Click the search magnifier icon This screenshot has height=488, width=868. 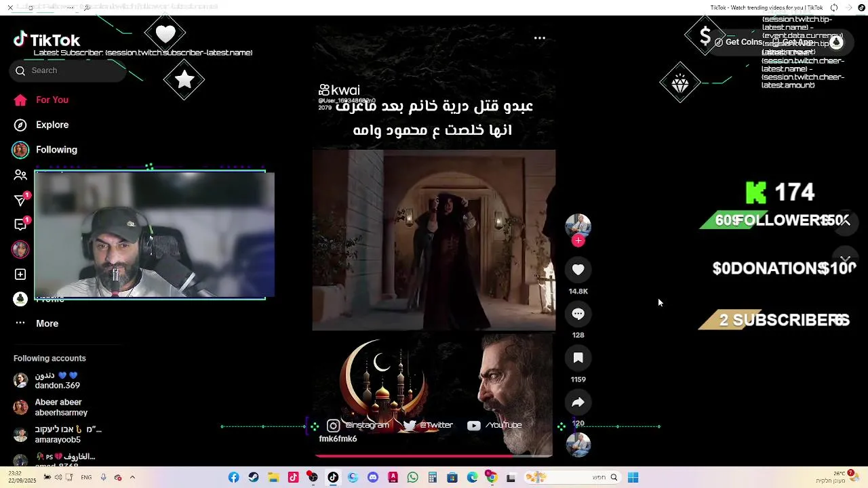20,70
